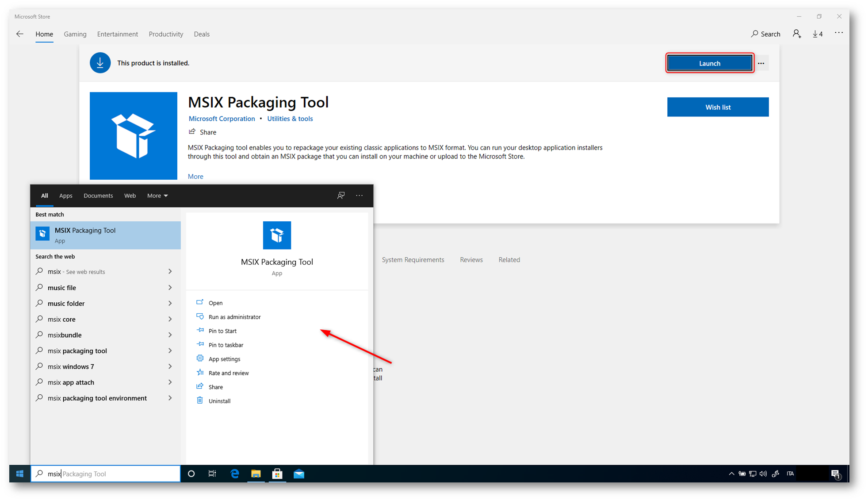Click the Windows Start button

pos(19,474)
